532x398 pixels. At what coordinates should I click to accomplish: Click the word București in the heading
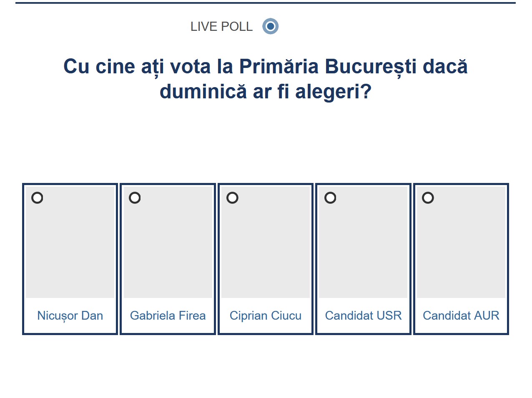[370, 67]
